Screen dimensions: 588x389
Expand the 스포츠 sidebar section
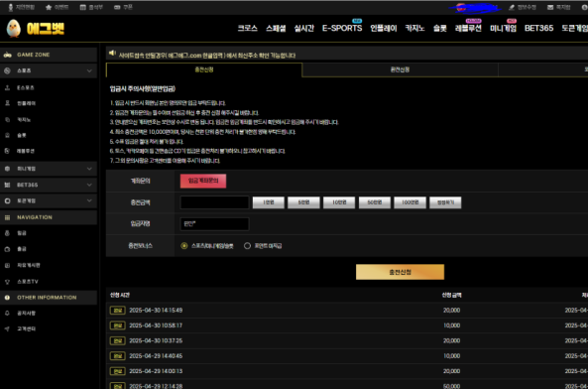click(x=89, y=70)
